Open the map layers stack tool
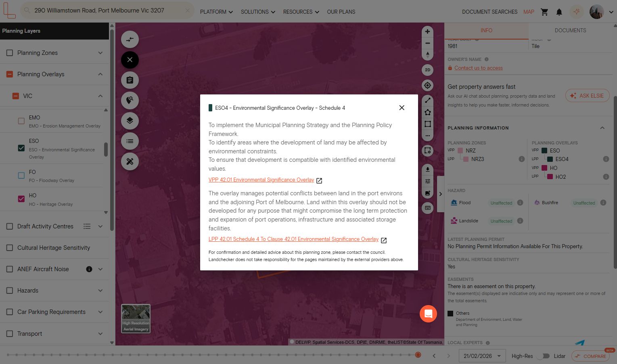The image size is (617, 364). pyautogui.click(x=130, y=121)
